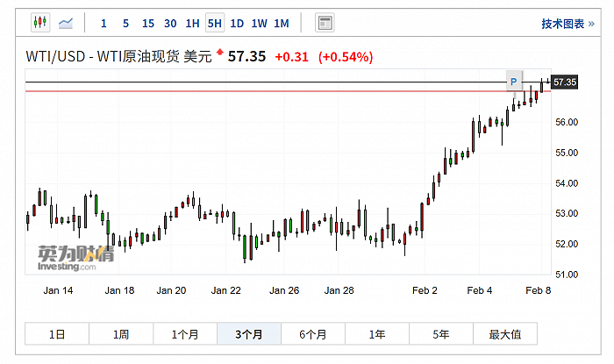Screen dimensions: 614x364
Task: Click the 57.35 current price label
Action: pos(565,82)
